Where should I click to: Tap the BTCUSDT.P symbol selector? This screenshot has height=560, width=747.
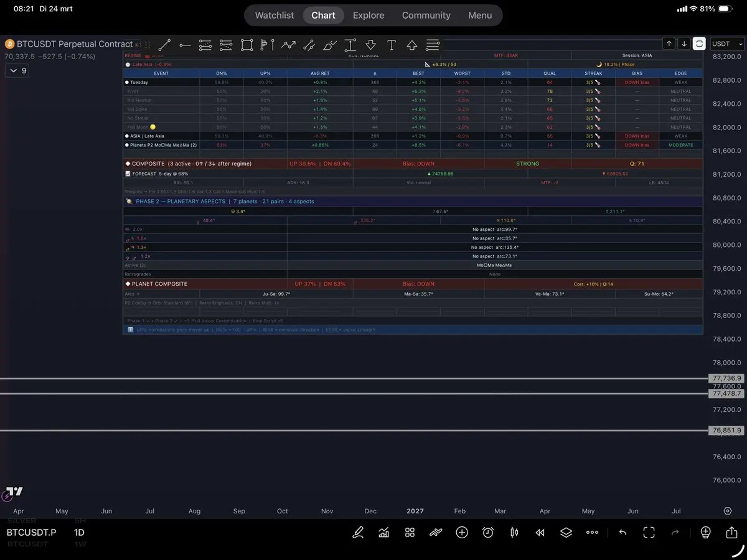pyautogui.click(x=31, y=533)
